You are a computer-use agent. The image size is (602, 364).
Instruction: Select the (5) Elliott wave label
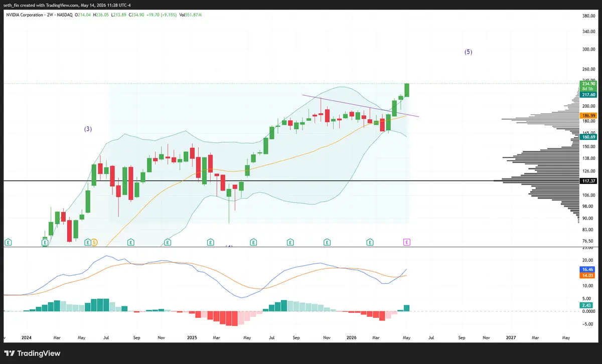click(x=468, y=52)
